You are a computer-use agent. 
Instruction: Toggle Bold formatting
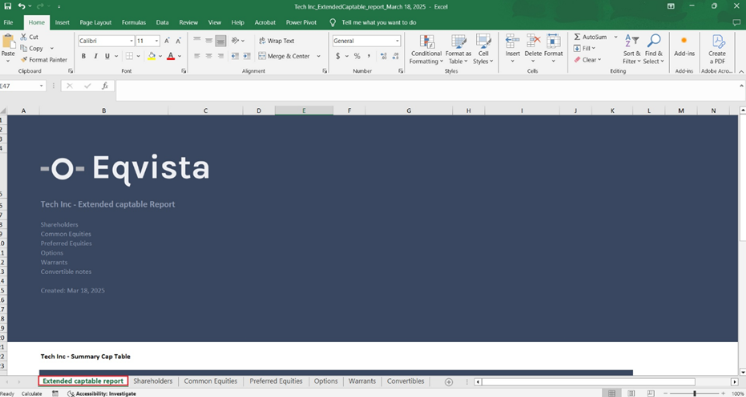84,56
